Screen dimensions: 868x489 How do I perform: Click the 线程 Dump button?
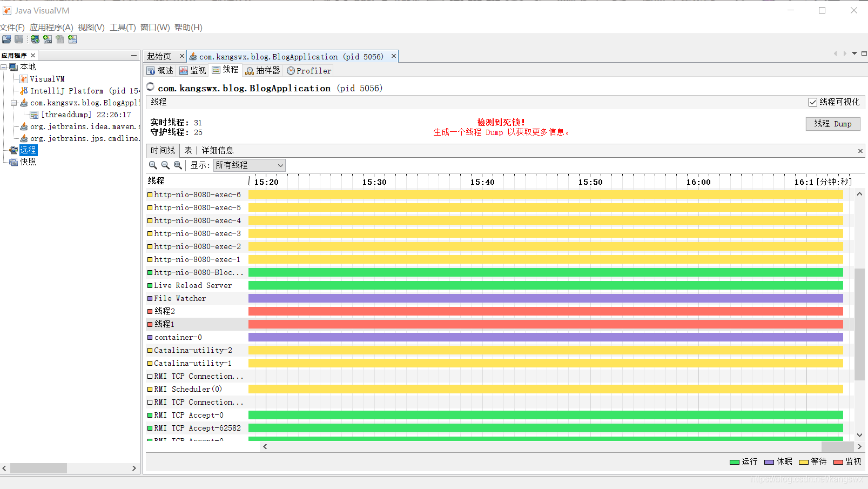click(x=833, y=124)
